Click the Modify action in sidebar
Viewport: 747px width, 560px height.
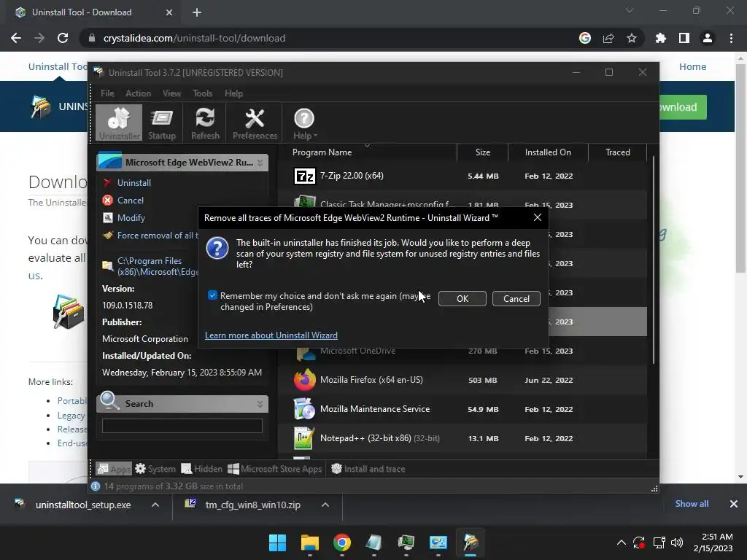[x=131, y=217]
